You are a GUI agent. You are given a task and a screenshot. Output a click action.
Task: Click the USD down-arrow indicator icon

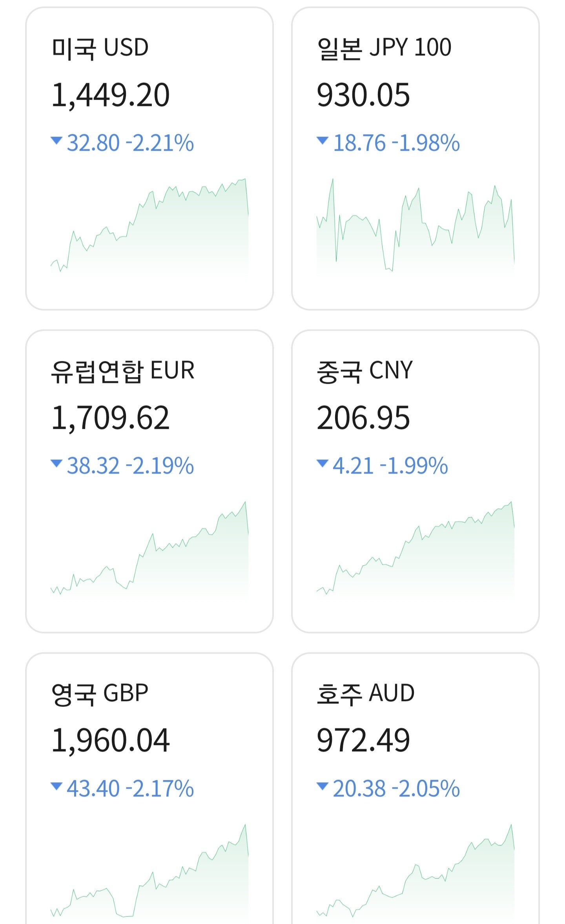(57, 140)
